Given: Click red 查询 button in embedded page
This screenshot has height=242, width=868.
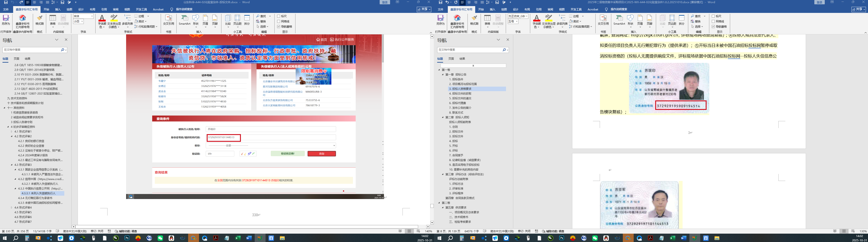Looking at the screenshot, I should pyautogui.click(x=321, y=154).
